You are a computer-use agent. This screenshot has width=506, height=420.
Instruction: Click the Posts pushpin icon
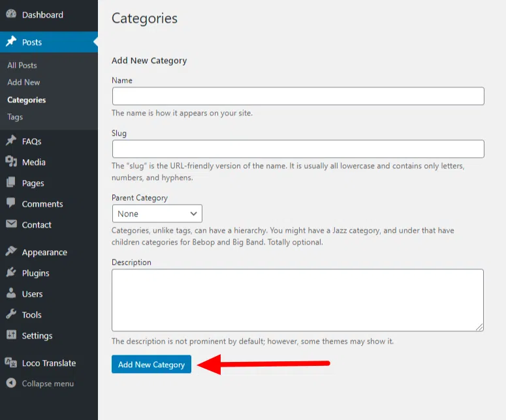click(11, 42)
